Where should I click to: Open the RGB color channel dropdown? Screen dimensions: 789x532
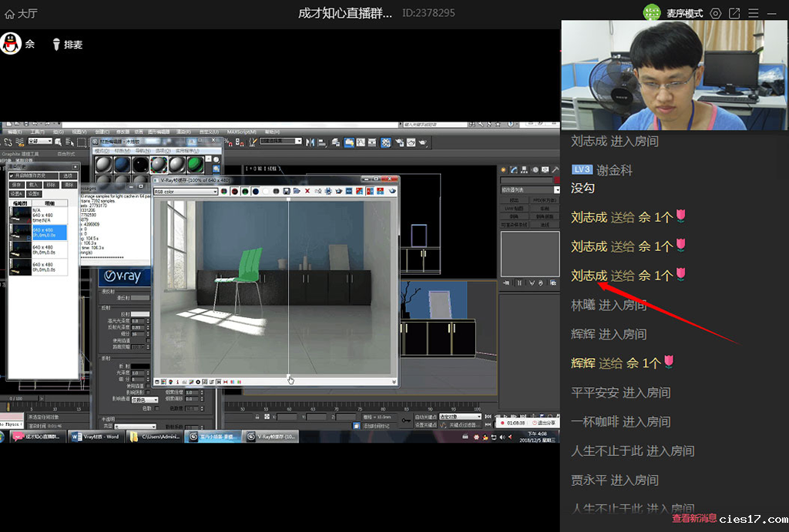(186, 191)
